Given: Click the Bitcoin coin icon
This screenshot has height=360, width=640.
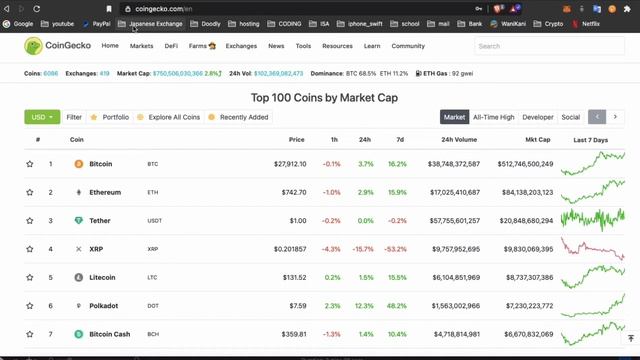Looking at the screenshot, I should [79, 164].
